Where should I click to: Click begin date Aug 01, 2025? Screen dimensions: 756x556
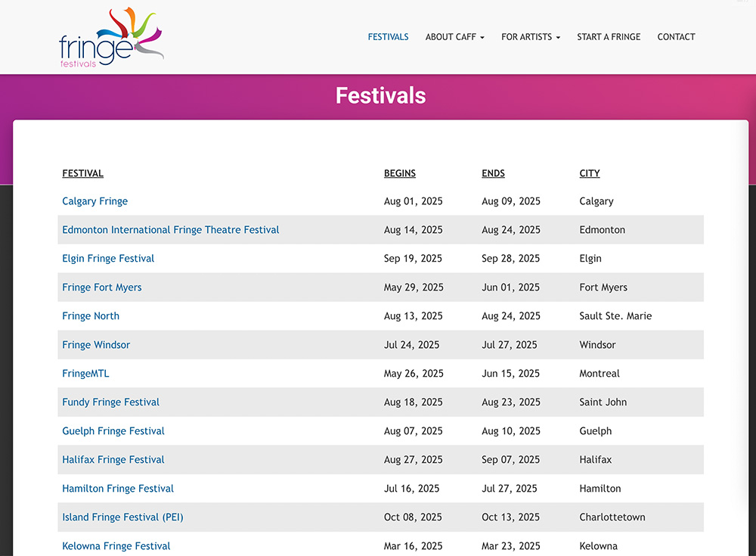coord(414,201)
